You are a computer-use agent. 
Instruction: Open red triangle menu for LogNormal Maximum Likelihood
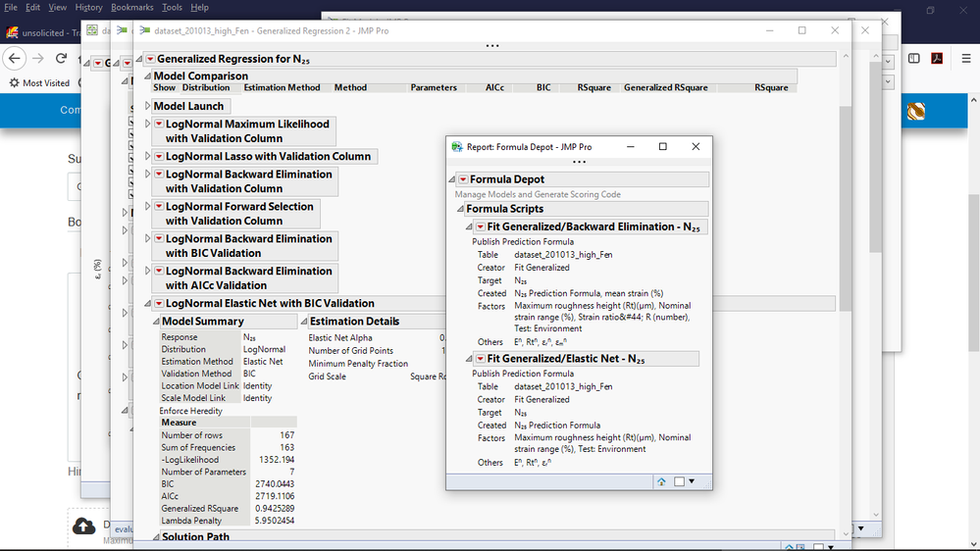pos(159,125)
